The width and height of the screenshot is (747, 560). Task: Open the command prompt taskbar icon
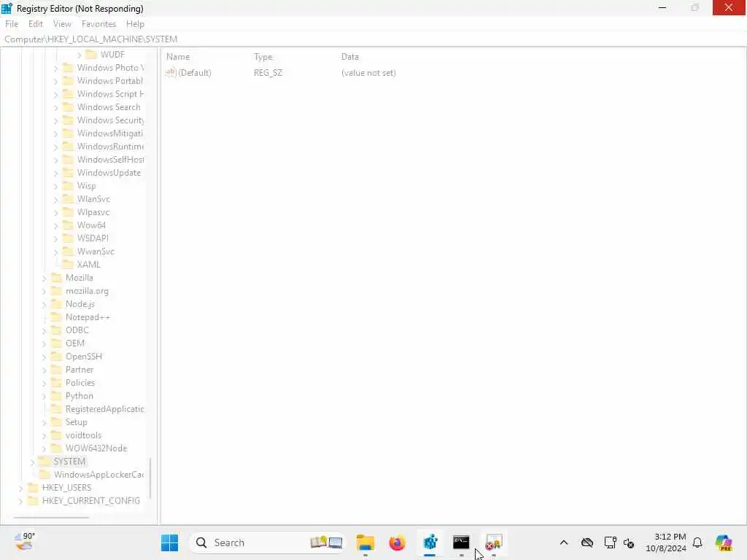point(461,542)
